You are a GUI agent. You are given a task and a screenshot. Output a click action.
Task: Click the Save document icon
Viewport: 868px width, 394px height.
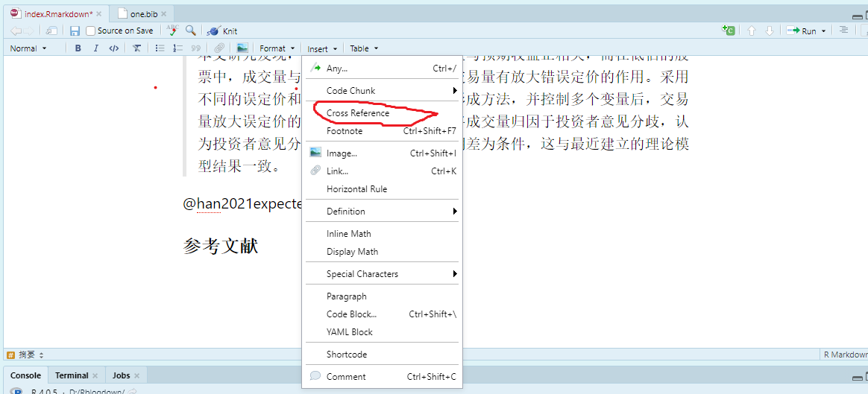click(x=75, y=31)
